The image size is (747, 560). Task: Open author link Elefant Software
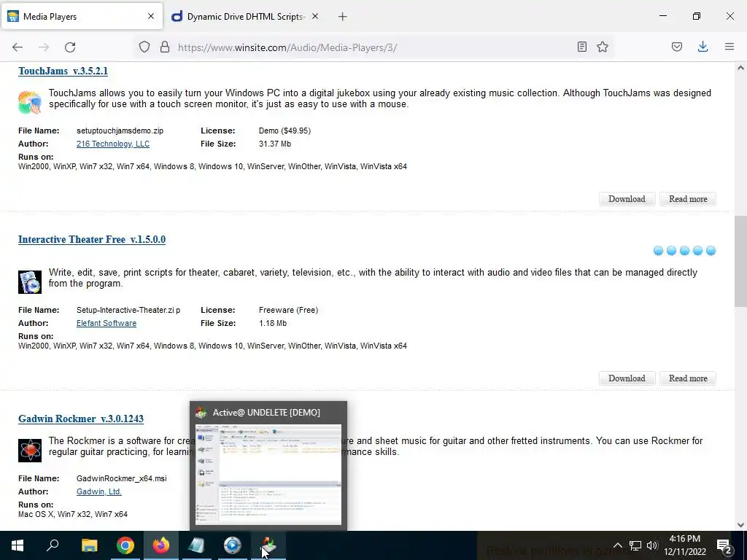click(107, 323)
